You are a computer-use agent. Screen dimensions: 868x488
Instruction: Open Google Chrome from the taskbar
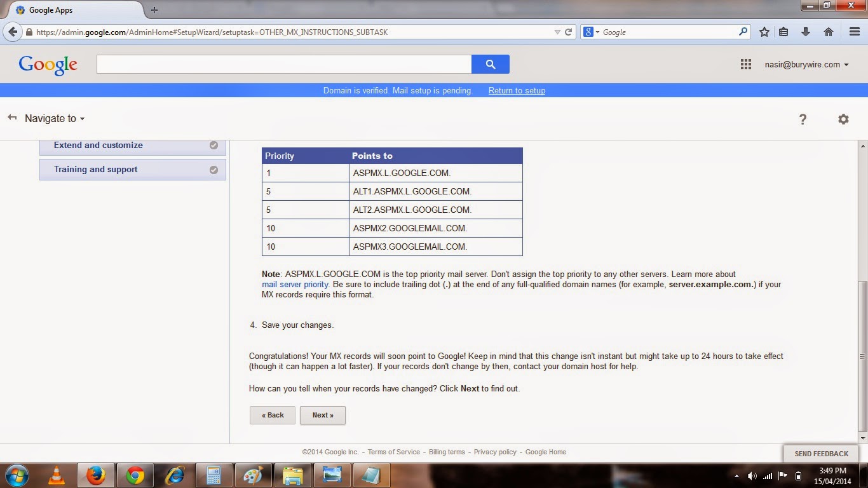coord(135,475)
